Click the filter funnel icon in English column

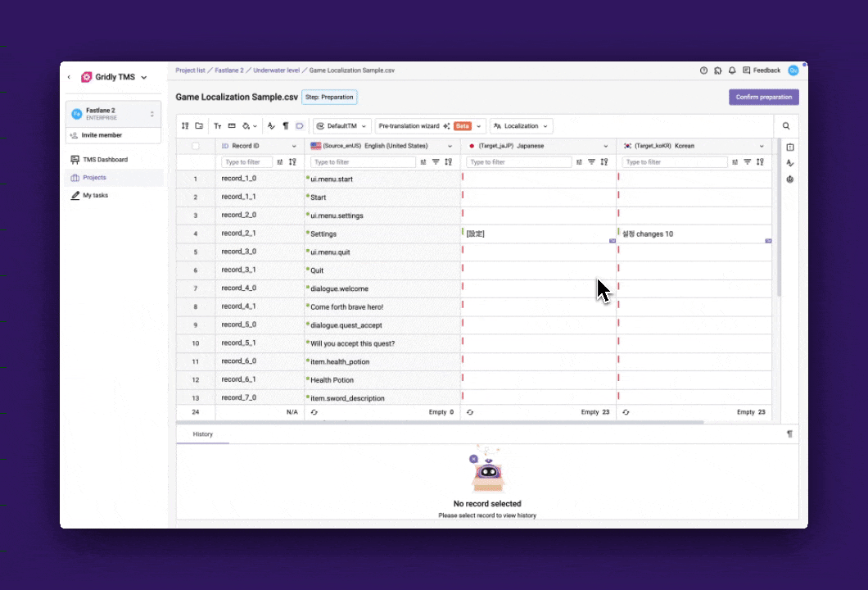(x=436, y=162)
